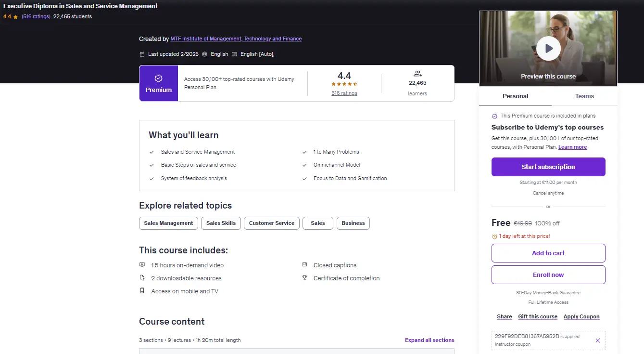Click the 'Course content' heading
Viewport: 644px width, 354px height.
[x=172, y=322]
